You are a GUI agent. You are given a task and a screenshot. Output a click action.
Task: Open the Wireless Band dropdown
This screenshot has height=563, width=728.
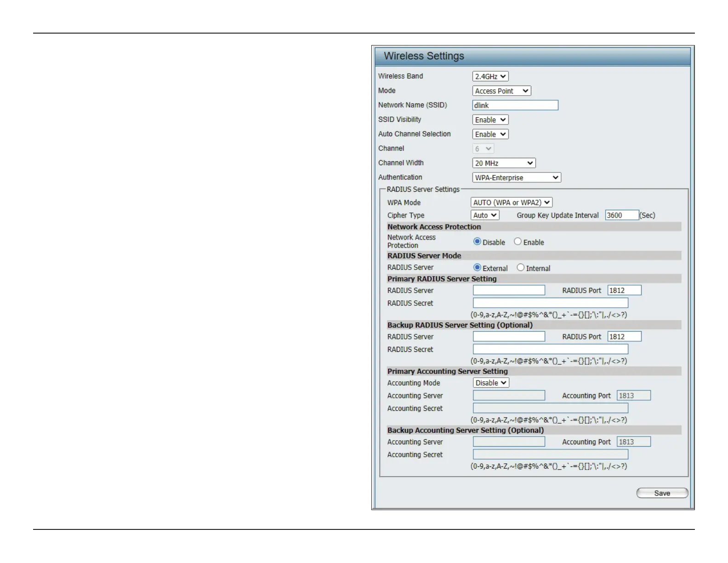coord(490,76)
